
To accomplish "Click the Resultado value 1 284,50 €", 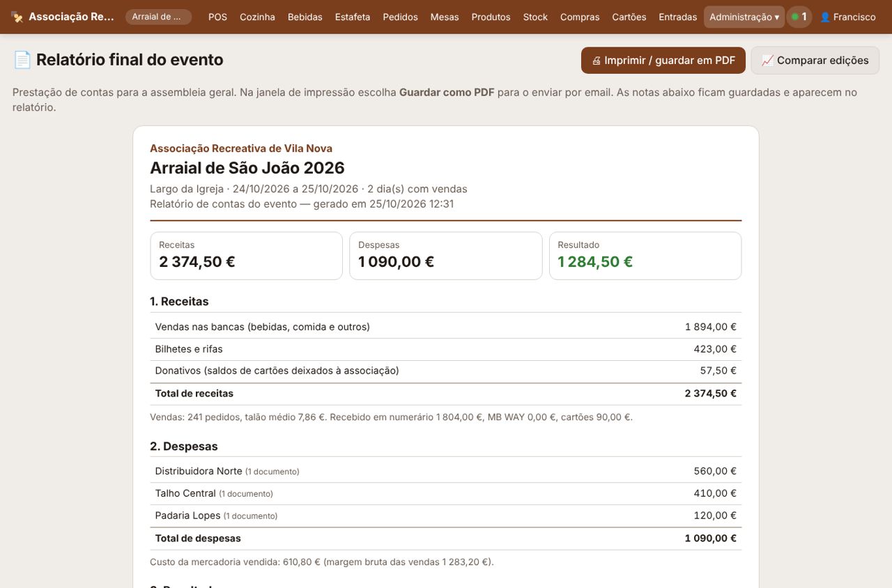I will [595, 262].
